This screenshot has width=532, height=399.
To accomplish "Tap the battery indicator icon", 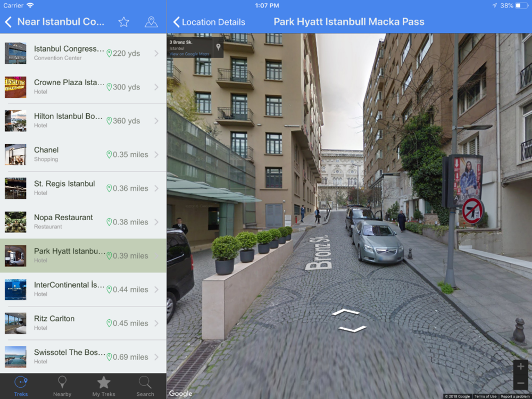I will (x=521, y=5).
